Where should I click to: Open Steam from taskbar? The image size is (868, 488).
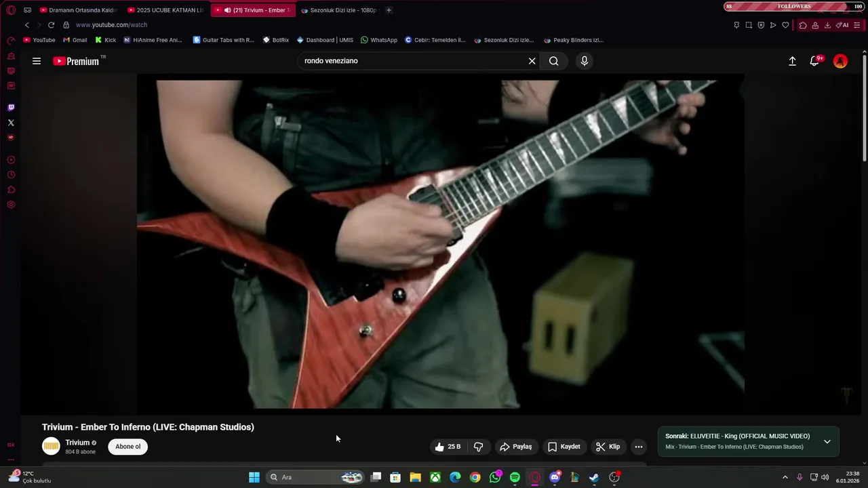click(x=594, y=477)
